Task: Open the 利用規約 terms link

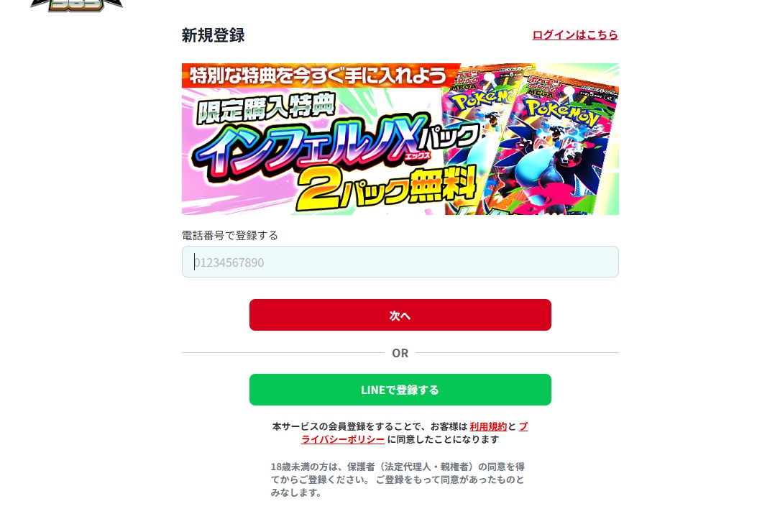Action: pos(488,426)
